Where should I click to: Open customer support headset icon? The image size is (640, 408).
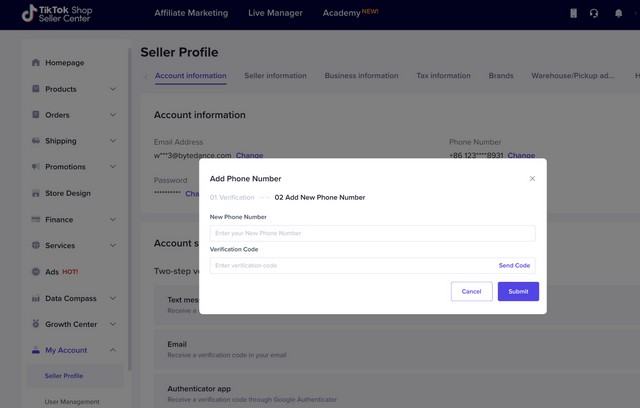[x=594, y=13]
